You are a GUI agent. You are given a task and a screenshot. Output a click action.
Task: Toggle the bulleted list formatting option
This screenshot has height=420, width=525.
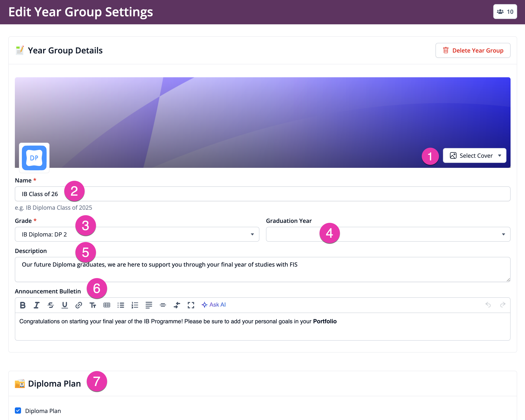121,305
